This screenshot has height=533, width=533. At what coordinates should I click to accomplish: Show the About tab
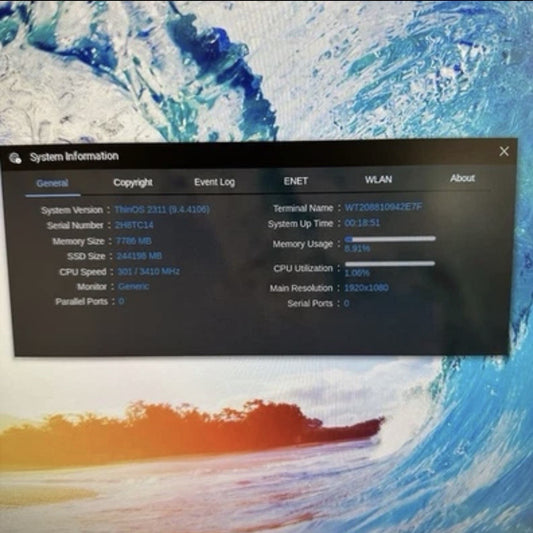pyautogui.click(x=462, y=178)
